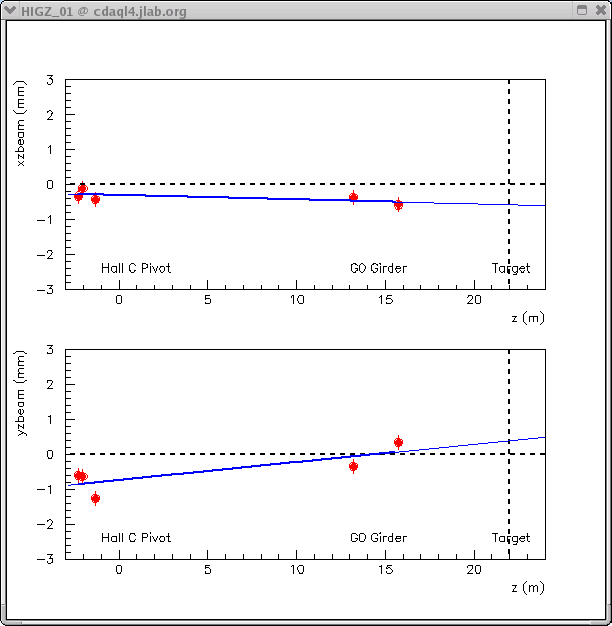
Task: Pick red data point near z=16 in xzbeam plot
Action: [x=398, y=205]
